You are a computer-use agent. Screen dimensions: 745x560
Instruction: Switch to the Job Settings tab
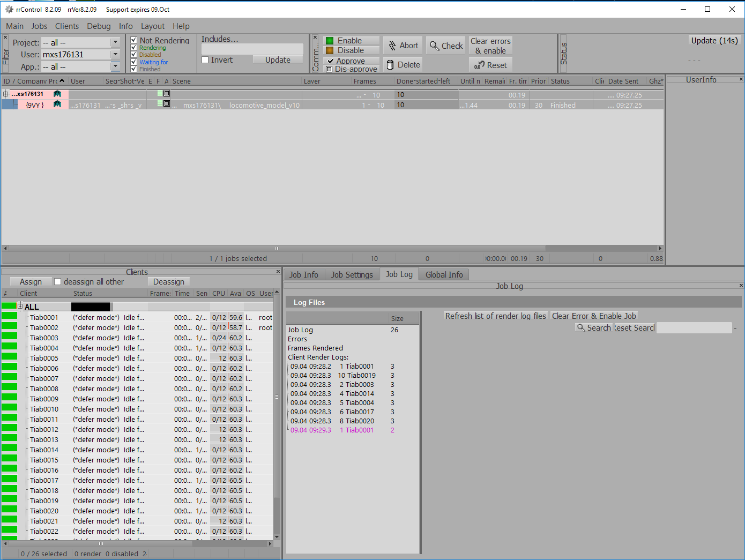pyautogui.click(x=352, y=275)
